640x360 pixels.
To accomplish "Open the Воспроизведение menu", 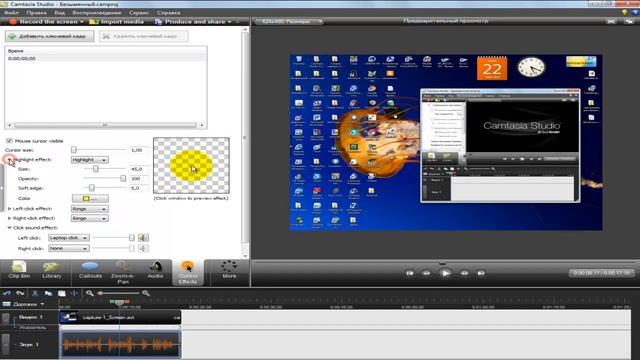I will 97,13.
